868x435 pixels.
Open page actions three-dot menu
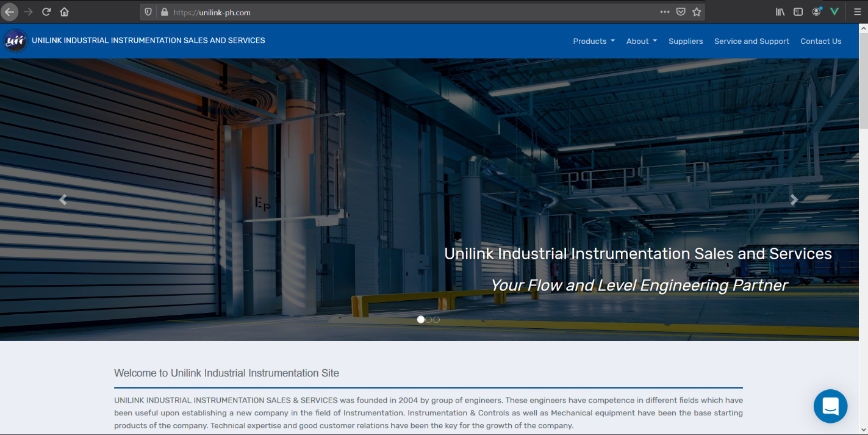(x=665, y=12)
